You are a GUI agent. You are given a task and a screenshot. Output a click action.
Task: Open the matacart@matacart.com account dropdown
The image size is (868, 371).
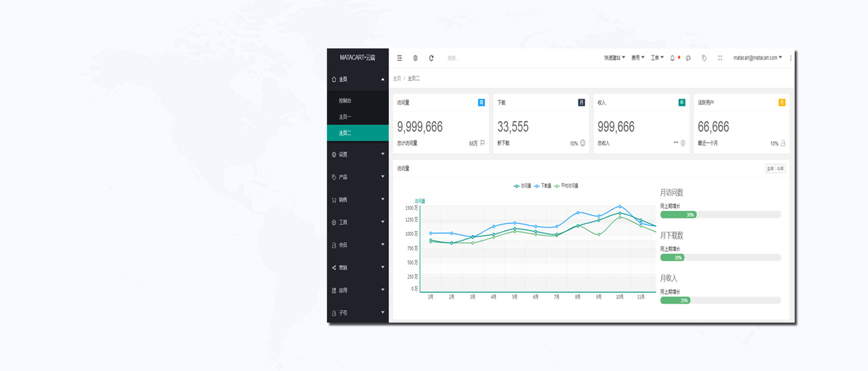[758, 58]
